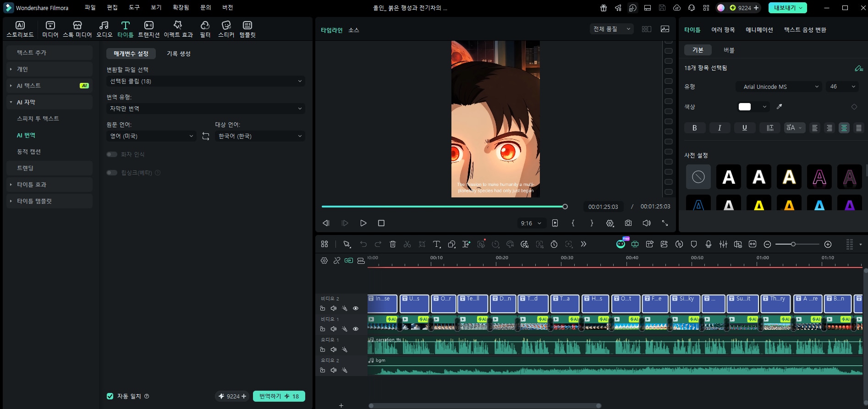Open the 템플릿 (Templates) tab

(247, 29)
